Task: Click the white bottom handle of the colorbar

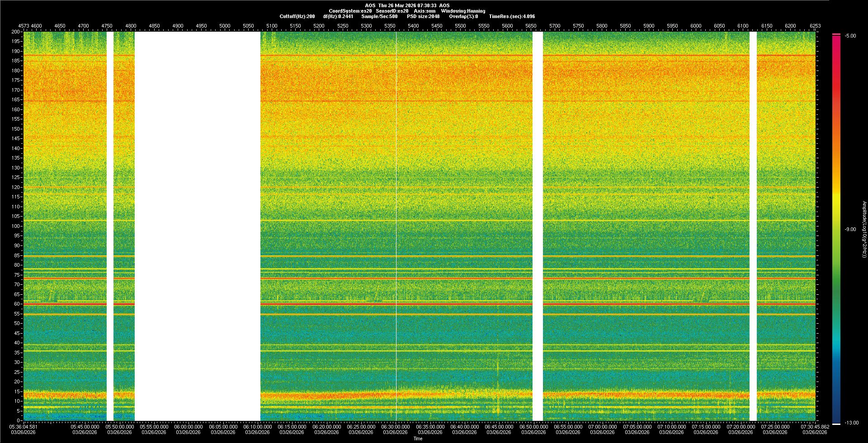Action: coord(836,424)
